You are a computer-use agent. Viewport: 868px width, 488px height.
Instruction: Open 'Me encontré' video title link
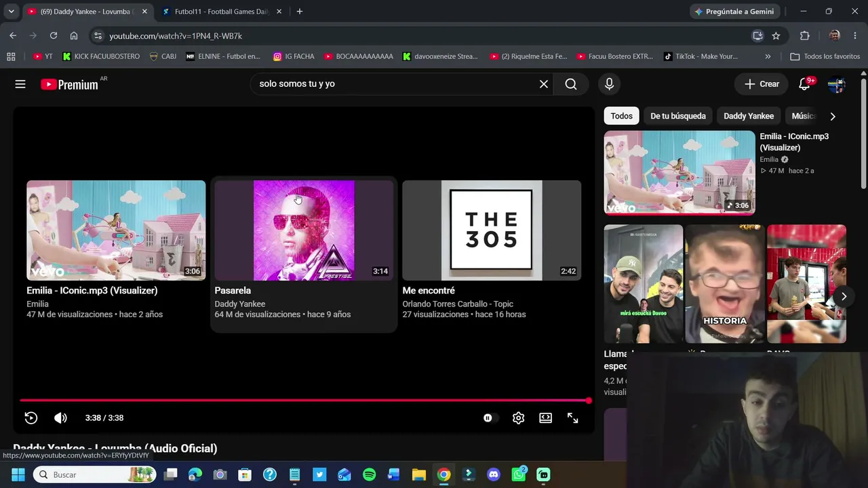click(429, 290)
